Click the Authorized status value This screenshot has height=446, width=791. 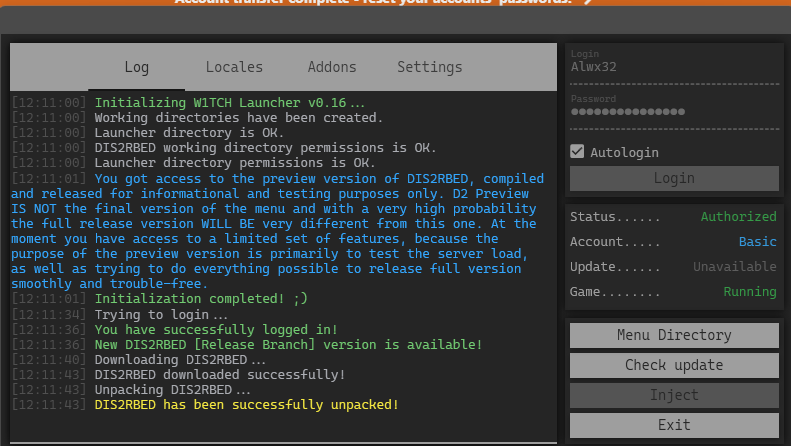coord(739,216)
